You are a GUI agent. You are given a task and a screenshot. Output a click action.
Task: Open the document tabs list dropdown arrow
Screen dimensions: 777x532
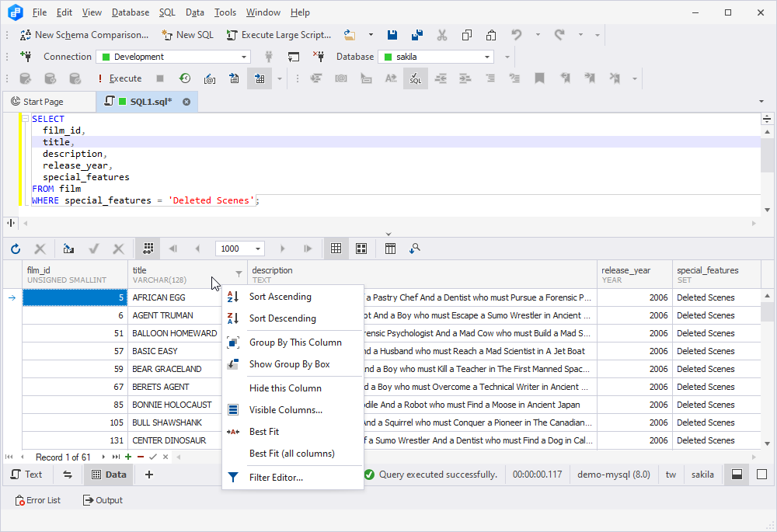pos(761,102)
